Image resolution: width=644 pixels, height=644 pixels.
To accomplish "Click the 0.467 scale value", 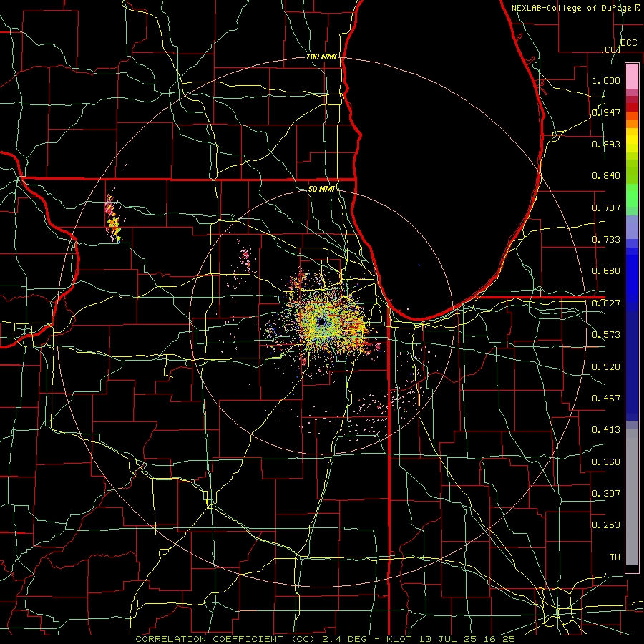I will [x=606, y=399].
